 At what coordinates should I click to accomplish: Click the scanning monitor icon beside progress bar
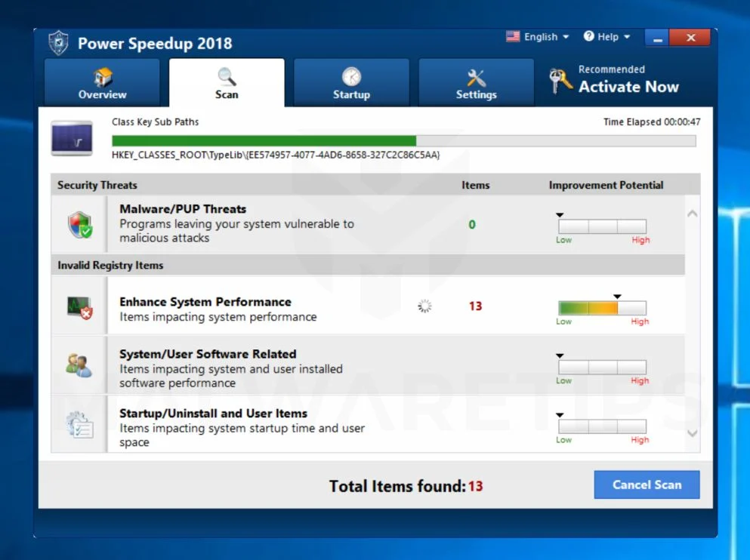tap(72, 138)
